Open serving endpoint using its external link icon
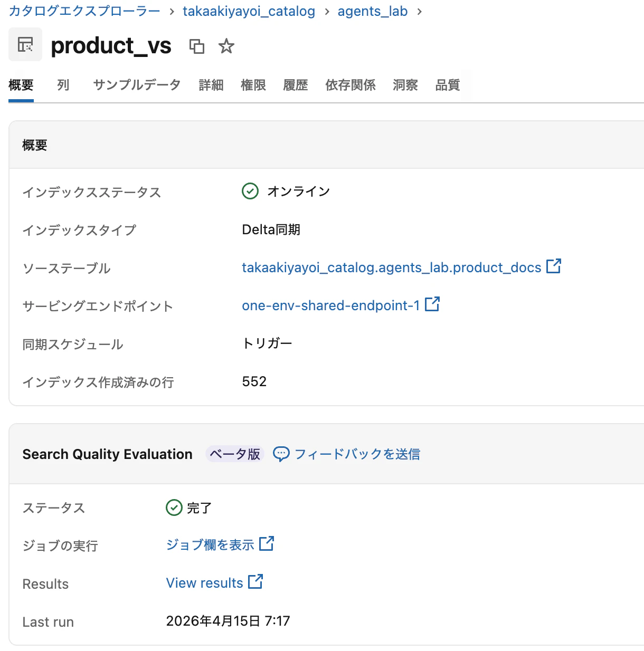Screen dimensions: 644x651 pyautogui.click(x=433, y=304)
